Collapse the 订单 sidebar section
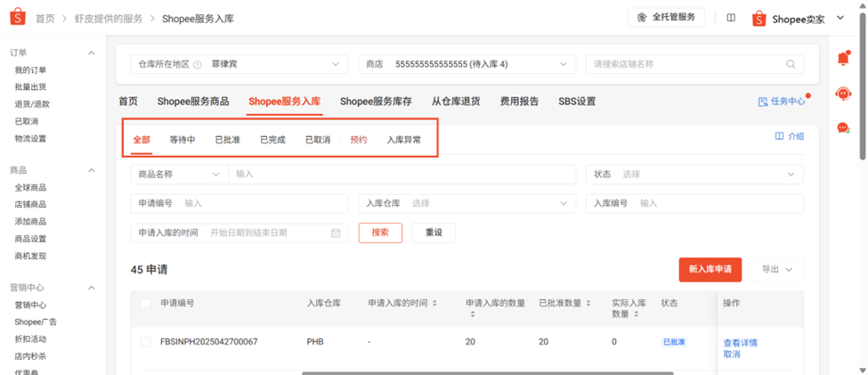Screen dimensions: 868x375 (x=92, y=53)
